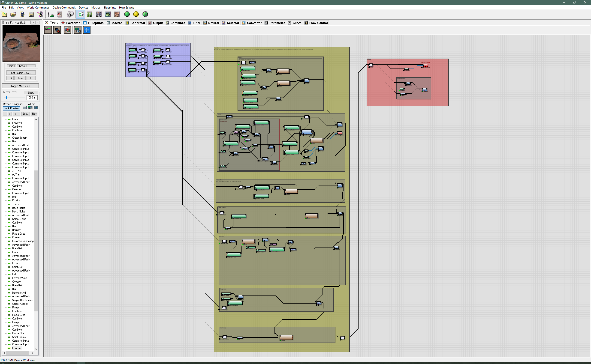Sort devices by list view icon
This screenshot has height=364, width=591.
tap(25, 108)
